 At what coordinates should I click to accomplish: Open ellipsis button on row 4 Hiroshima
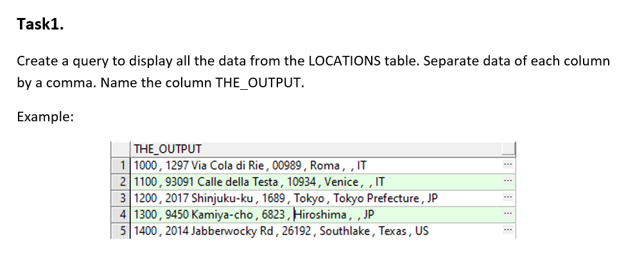509,214
